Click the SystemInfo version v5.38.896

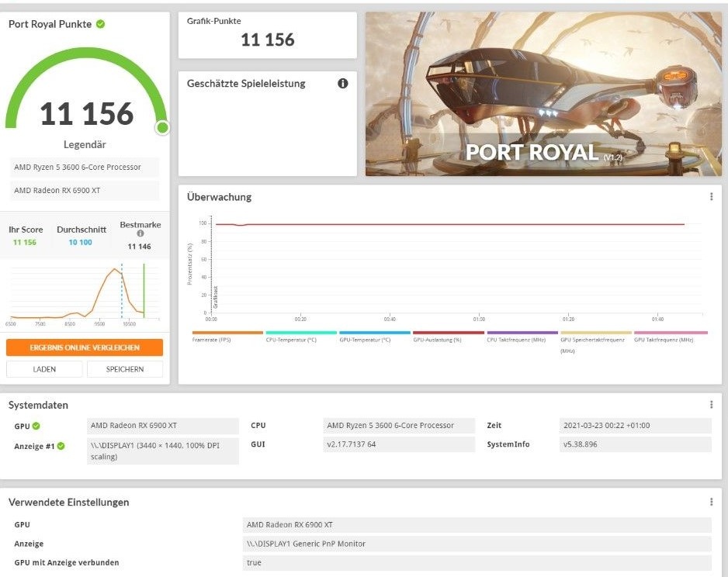[x=636, y=444]
